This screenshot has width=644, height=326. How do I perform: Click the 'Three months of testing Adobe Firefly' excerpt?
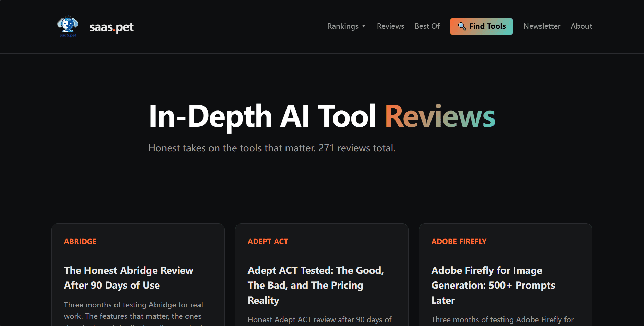coord(502,320)
